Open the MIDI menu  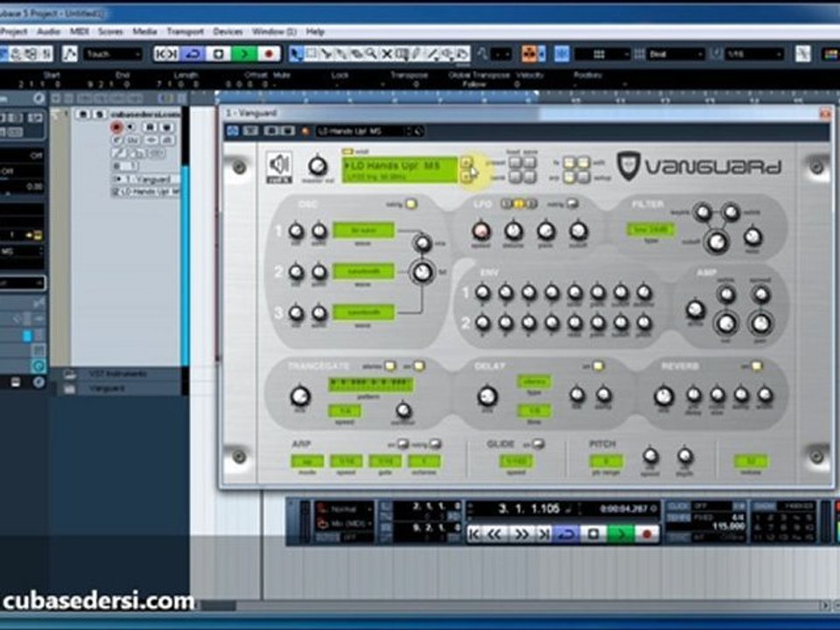[80, 31]
